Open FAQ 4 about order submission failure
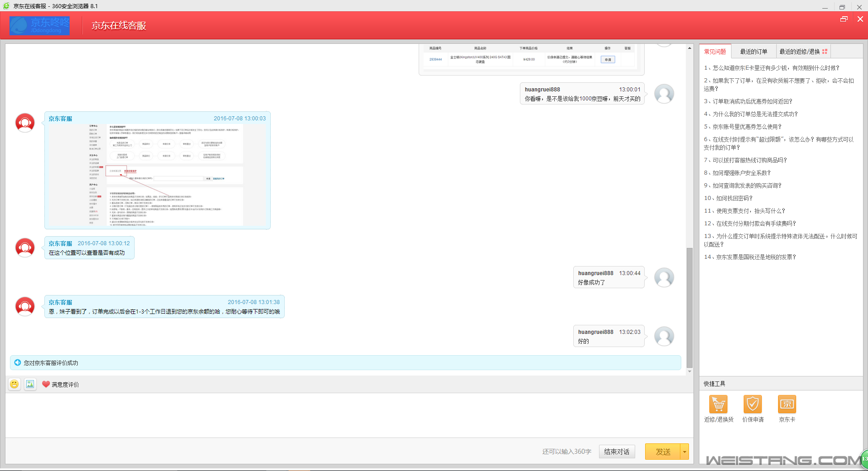 click(x=750, y=114)
